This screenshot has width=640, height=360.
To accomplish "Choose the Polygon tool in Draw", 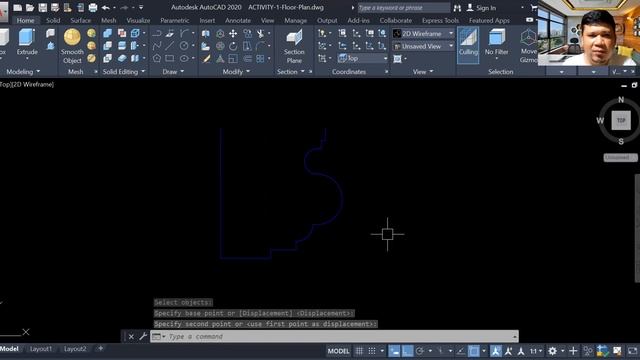I will click(157, 58).
